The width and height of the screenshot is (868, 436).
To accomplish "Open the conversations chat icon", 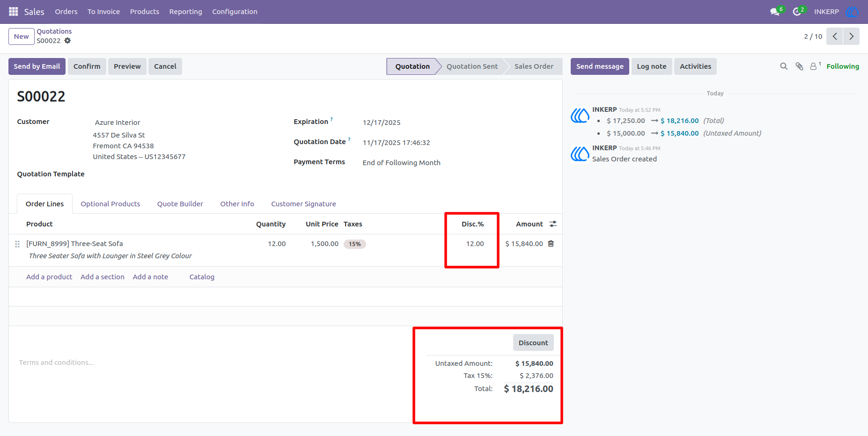I will (x=775, y=12).
